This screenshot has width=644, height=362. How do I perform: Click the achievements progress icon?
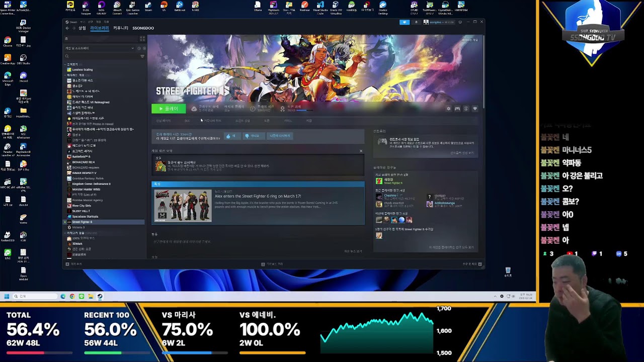tap(283, 109)
